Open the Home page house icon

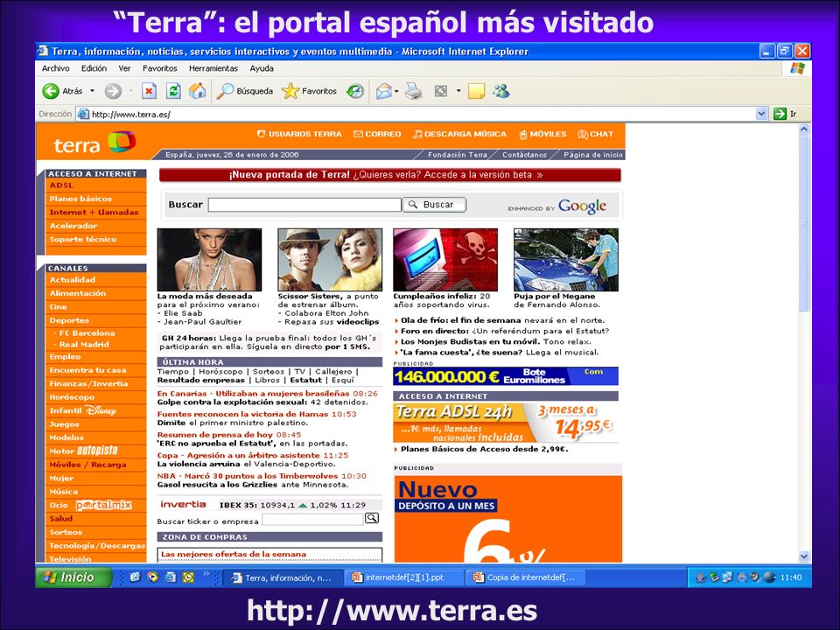tap(197, 91)
